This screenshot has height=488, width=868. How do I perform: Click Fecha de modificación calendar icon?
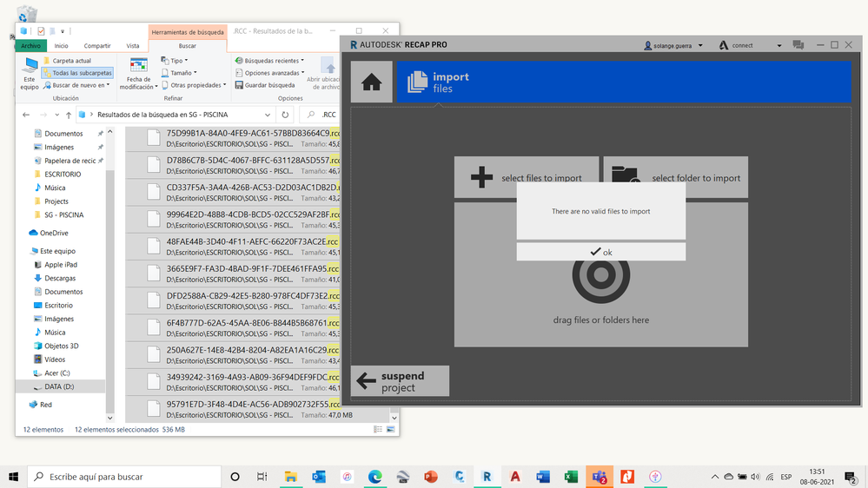(x=138, y=65)
